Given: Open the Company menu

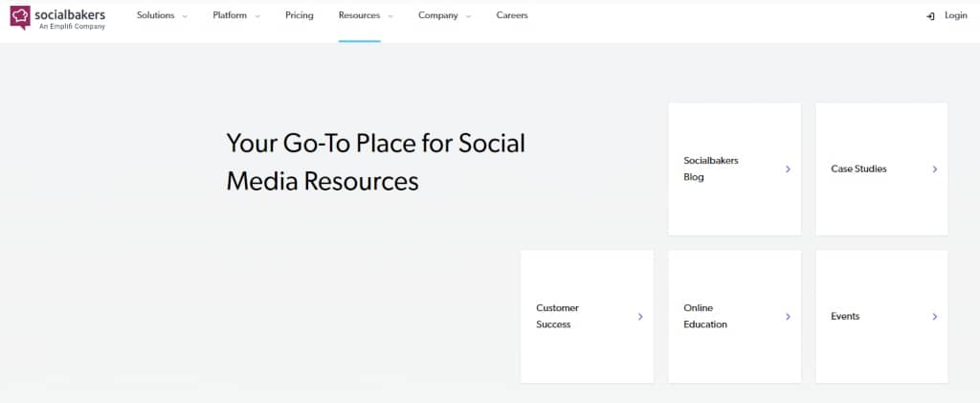Looking at the screenshot, I should point(438,15).
